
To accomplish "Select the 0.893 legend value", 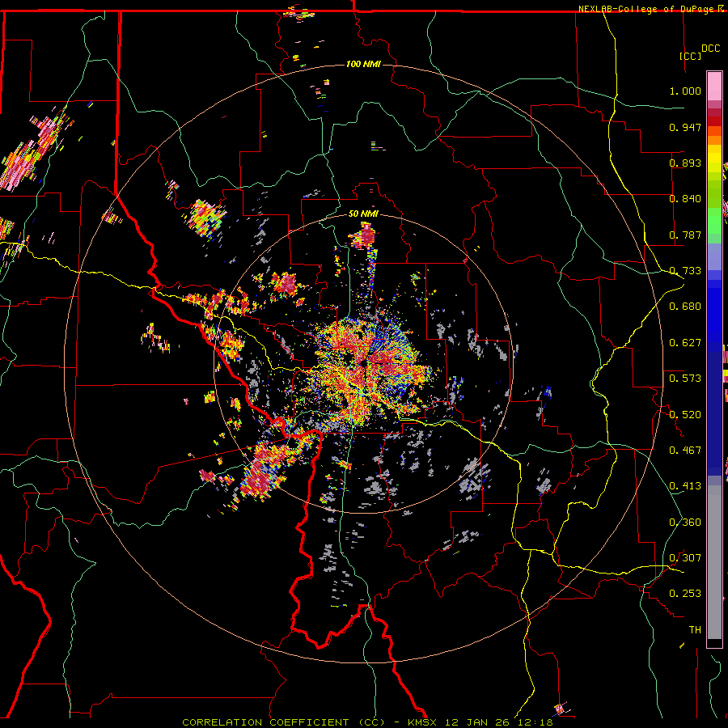I will point(685,163).
